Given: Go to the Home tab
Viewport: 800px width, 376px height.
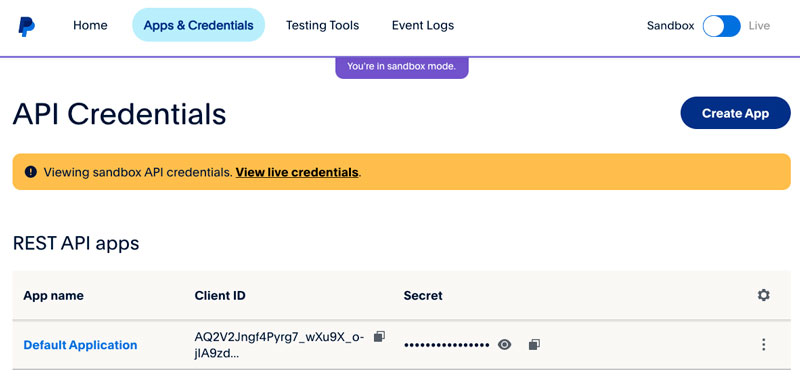Looking at the screenshot, I should [90, 25].
